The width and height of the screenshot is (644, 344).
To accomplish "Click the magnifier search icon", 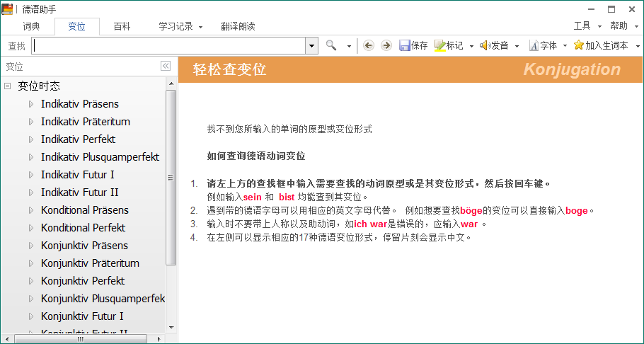I will click(331, 45).
